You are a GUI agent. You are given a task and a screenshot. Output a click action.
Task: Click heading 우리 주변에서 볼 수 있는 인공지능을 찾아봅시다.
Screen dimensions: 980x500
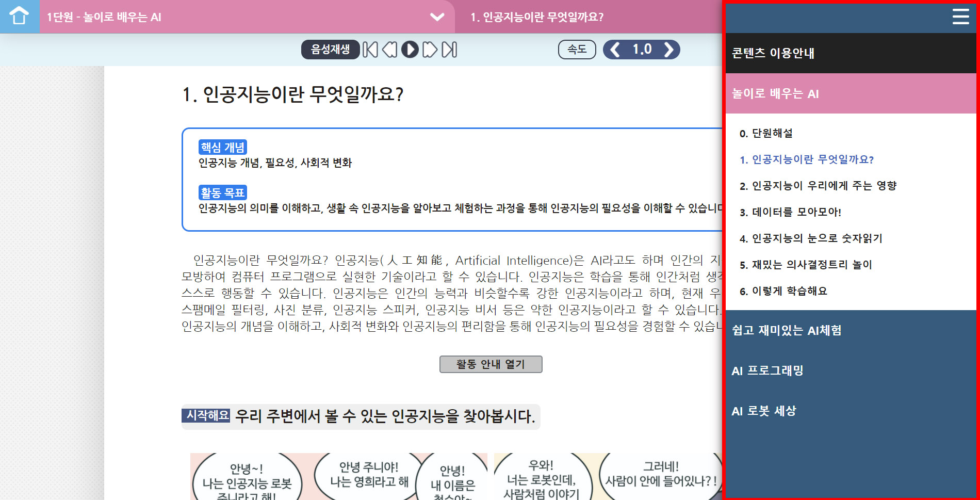[385, 416]
